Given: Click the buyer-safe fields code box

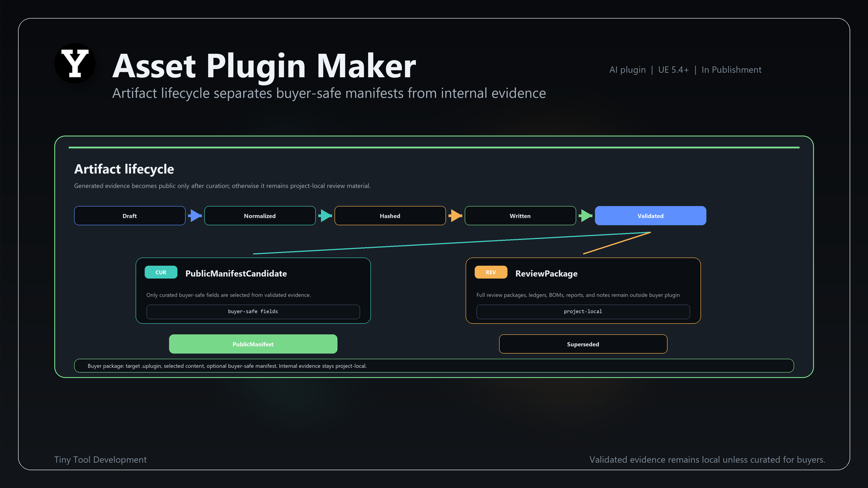Looking at the screenshot, I should [253, 312].
